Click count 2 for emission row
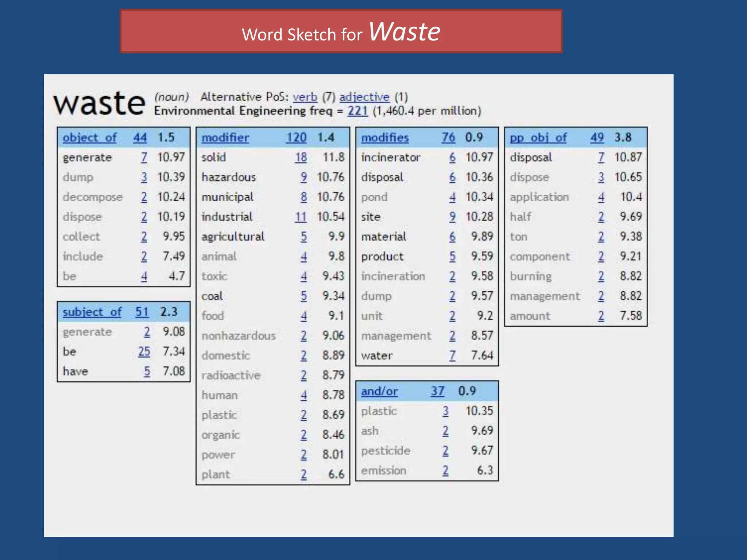Image resolution: width=747 pixels, height=560 pixels. [445, 470]
